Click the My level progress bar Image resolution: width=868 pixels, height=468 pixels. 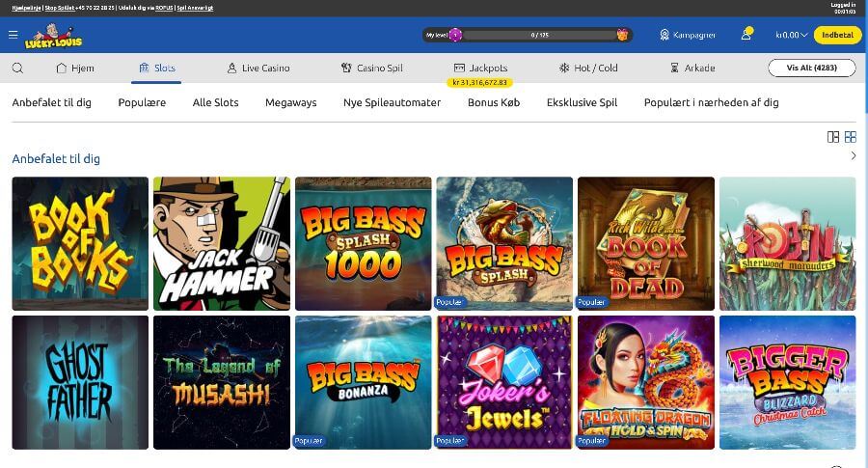[x=538, y=35]
